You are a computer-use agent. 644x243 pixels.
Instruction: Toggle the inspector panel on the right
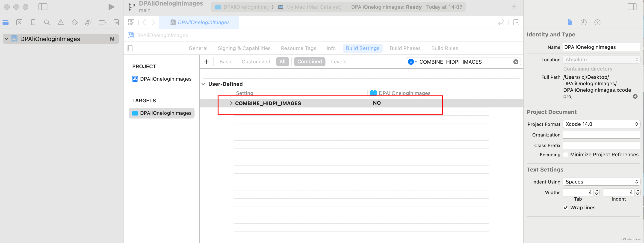click(632, 7)
